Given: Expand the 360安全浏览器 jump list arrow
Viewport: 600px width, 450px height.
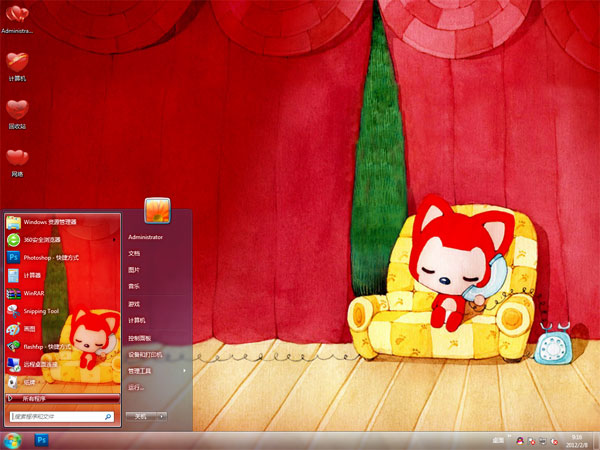Looking at the screenshot, I should (x=114, y=240).
